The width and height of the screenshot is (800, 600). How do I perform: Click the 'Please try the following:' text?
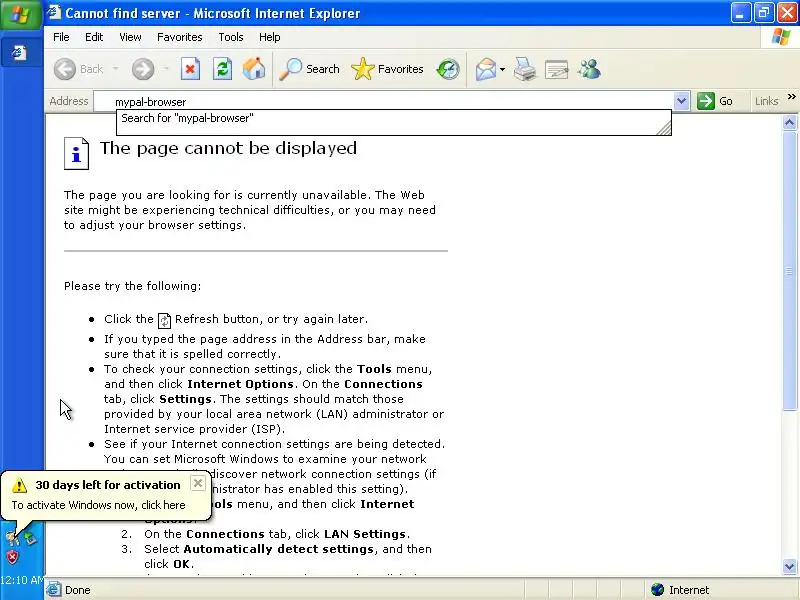point(133,286)
